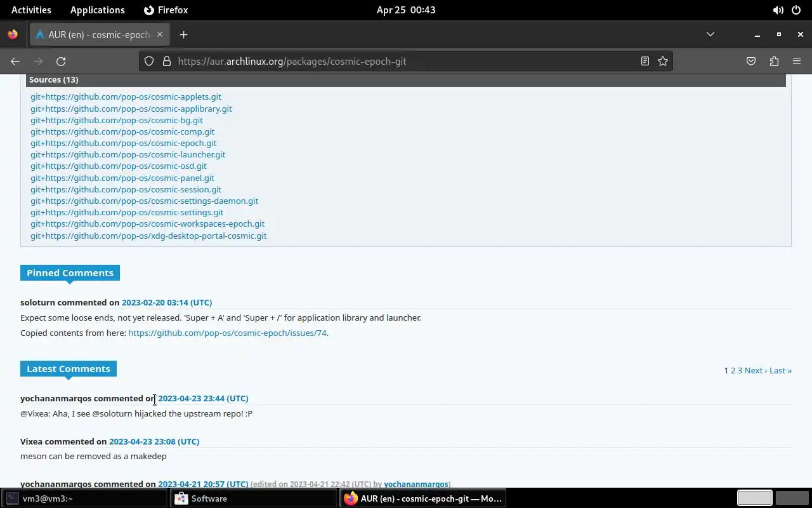Viewport: 812px width, 508px height.
Task: Open the cosmic-panel.git source link
Action: tap(122, 178)
